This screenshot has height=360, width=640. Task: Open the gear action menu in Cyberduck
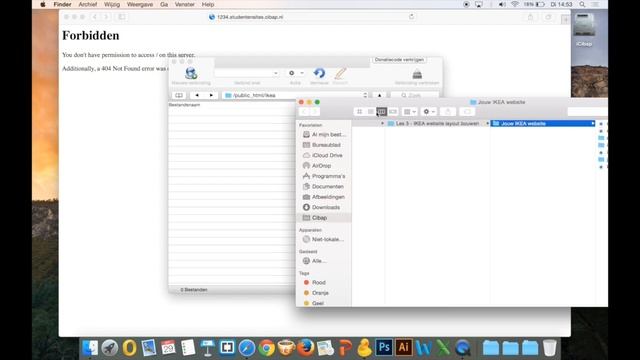pos(296,73)
